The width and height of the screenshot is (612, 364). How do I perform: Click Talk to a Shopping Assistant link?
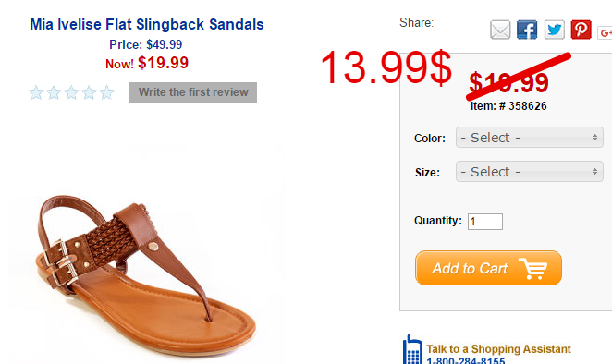(x=498, y=349)
